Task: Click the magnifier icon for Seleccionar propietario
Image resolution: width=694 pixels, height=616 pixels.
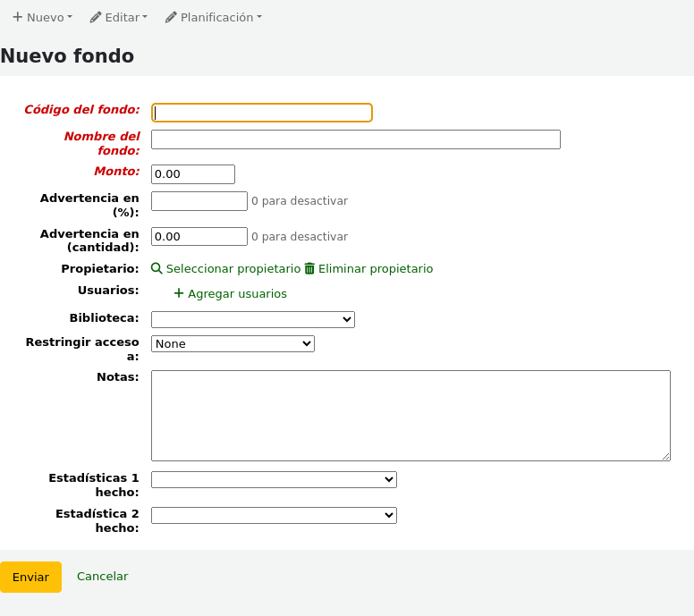Action: (157, 268)
